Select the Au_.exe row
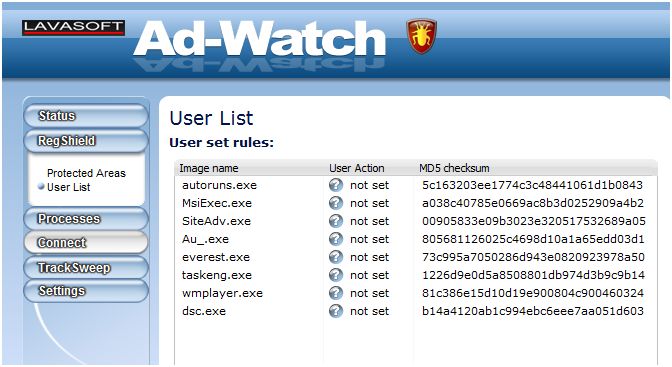 pyautogui.click(x=415, y=239)
